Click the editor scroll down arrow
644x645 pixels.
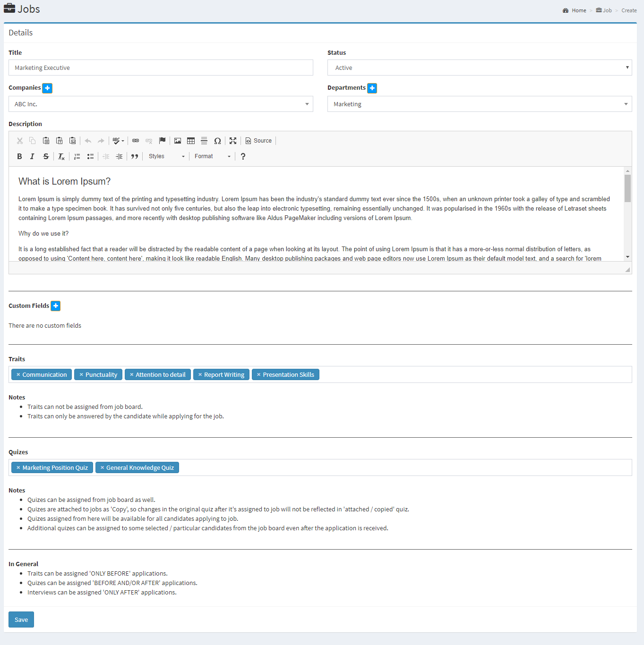click(627, 257)
